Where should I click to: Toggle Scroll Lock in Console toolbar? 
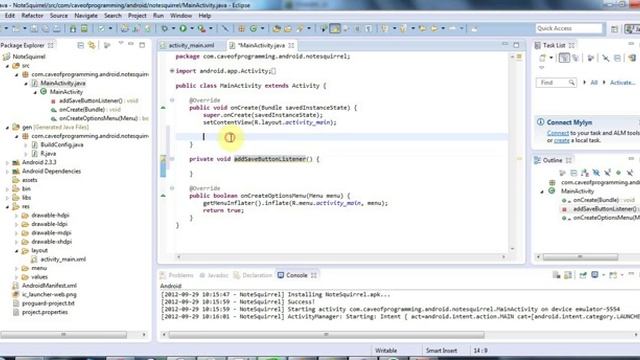(568, 275)
